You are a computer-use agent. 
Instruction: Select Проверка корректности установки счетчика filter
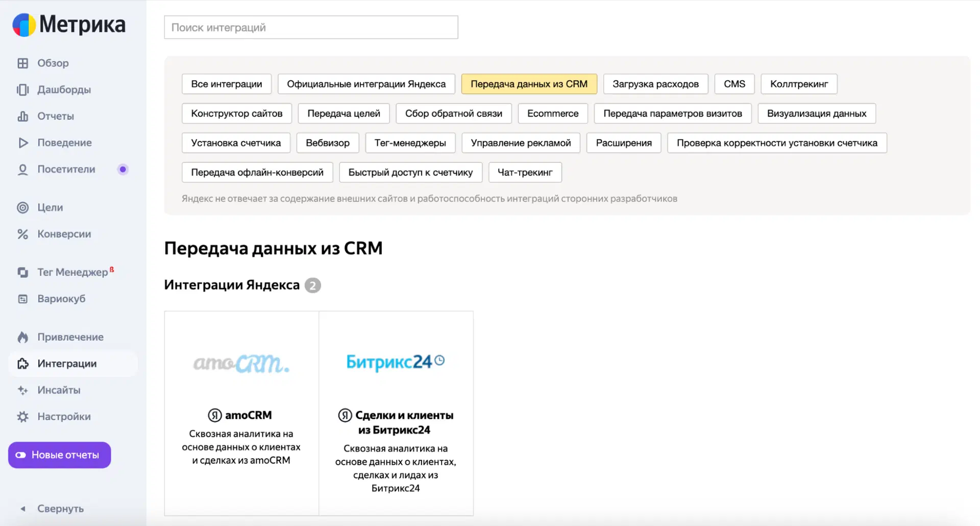tap(777, 143)
